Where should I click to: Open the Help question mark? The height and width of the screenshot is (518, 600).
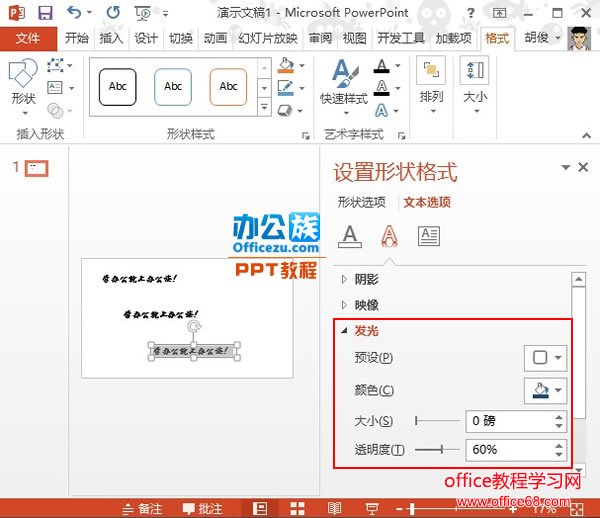(x=471, y=13)
